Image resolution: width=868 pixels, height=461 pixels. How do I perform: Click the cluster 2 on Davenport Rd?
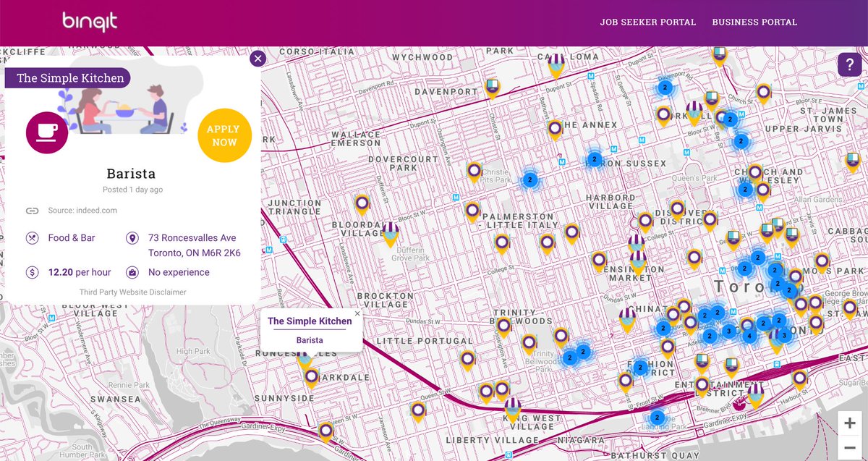[x=664, y=87]
